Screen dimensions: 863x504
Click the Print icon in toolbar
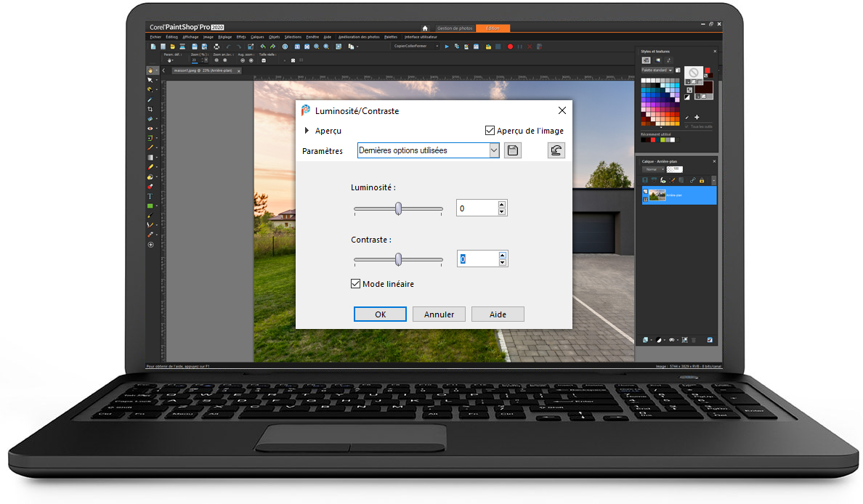point(216,46)
